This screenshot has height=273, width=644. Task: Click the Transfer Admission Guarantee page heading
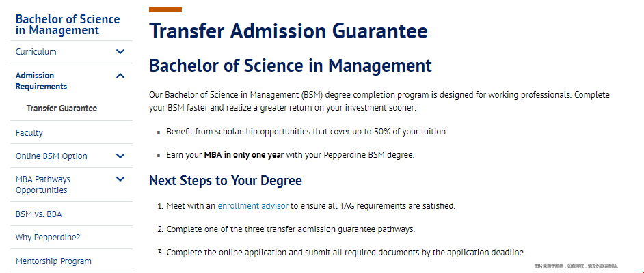(x=289, y=31)
